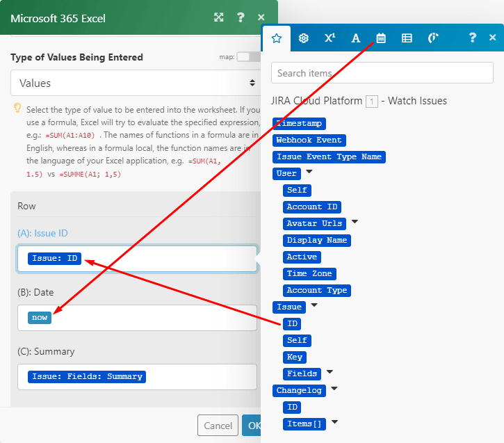Select the Webhook Event variable
Screen dimensions: 504x443
click(x=309, y=140)
